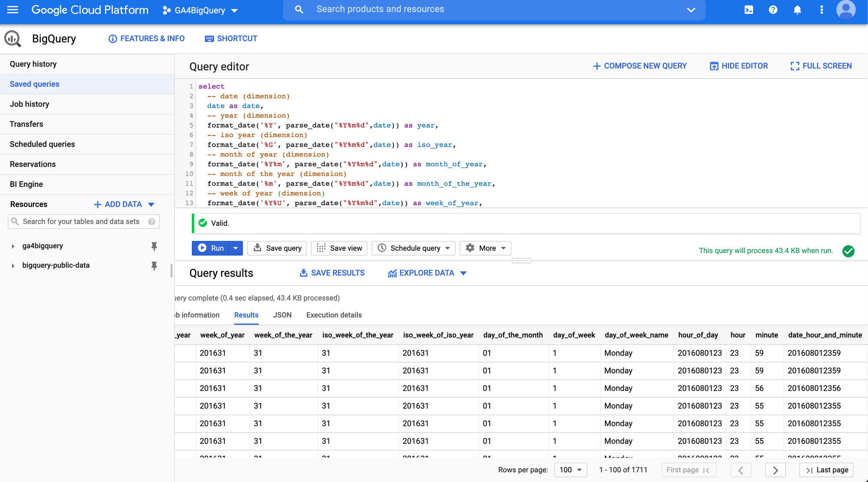This screenshot has height=482, width=868.
Task: Click the day_of_week_name column header
Action: point(636,335)
